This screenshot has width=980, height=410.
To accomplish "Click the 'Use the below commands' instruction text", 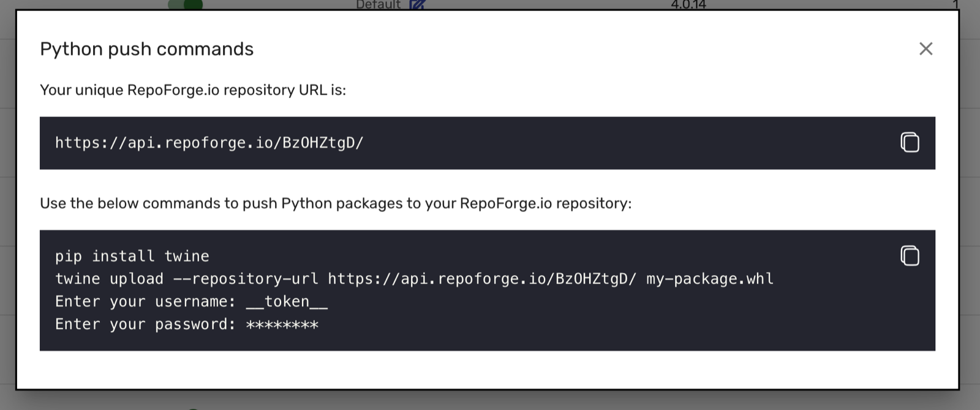I will 336,203.
